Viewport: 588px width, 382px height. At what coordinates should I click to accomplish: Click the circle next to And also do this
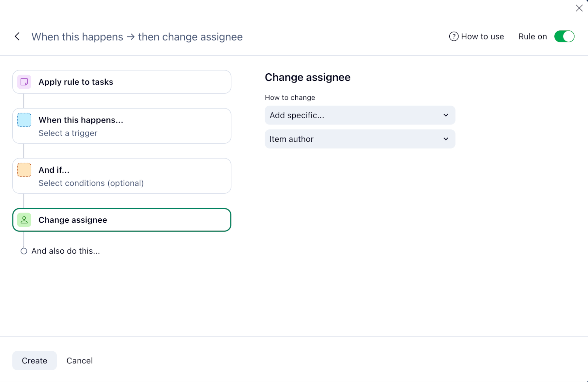(24, 251)
